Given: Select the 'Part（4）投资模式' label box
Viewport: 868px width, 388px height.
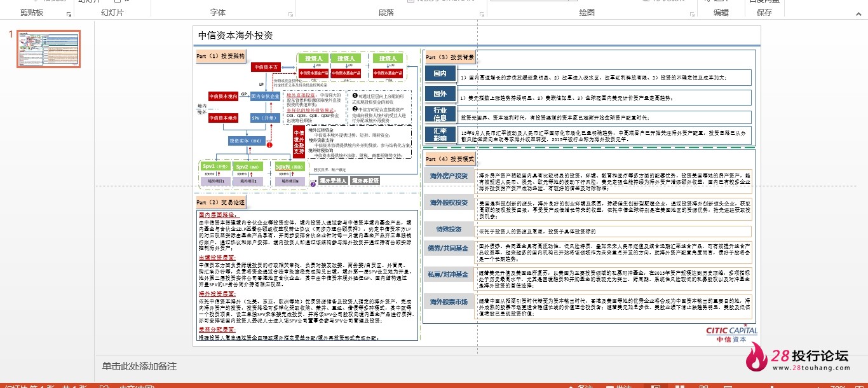Looking at the screenshot, I should pyautogui.click(x=450, y=159).
